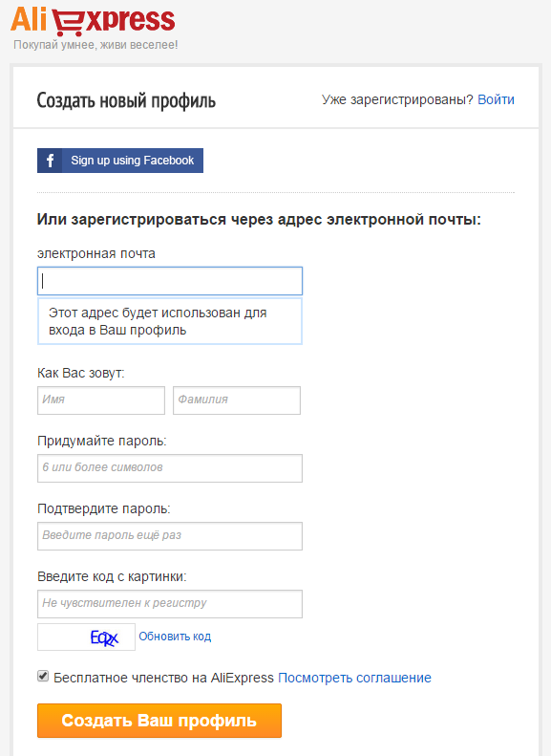Viewport: 551px width, 756px height.
Task: Click the AliExpress logo
Action: [93, 21]
